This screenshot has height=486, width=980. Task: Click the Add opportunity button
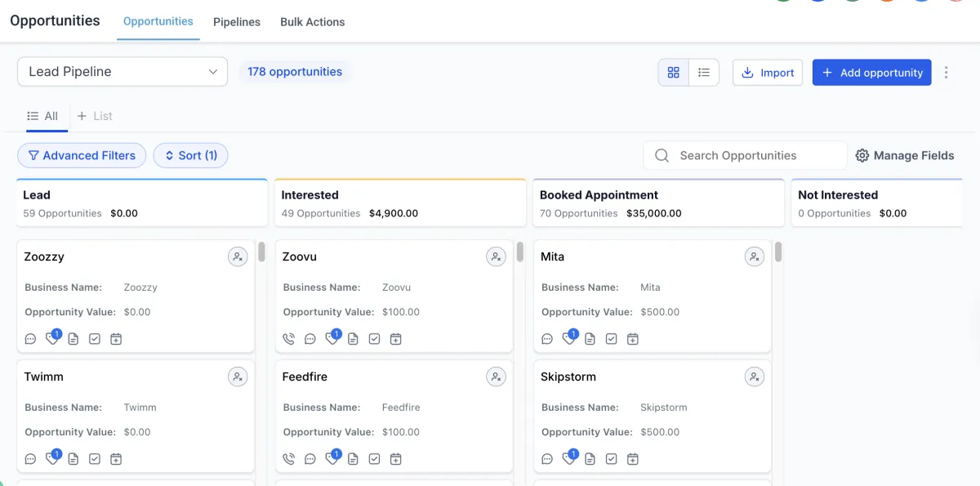tap(871, 73)
